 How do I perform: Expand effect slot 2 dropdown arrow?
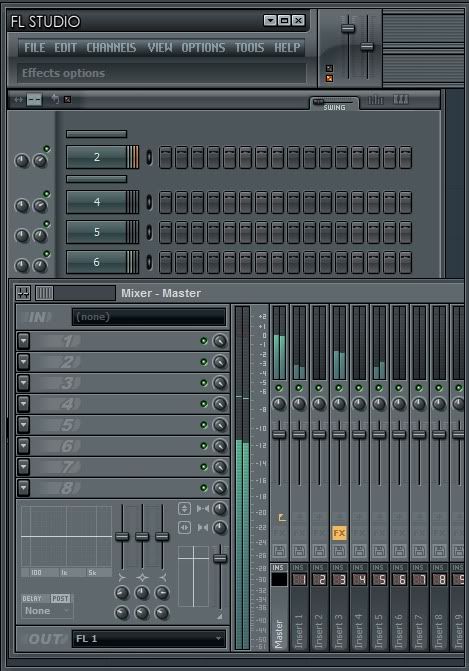[x=24, y=362]
